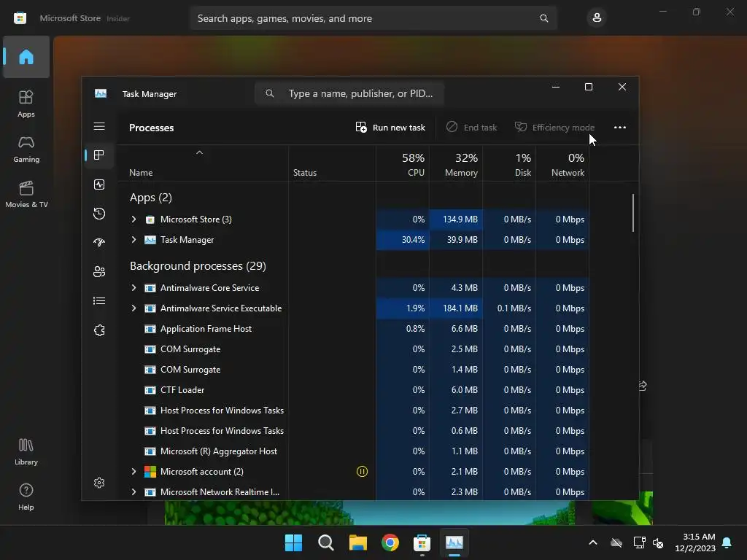Select Application Frame Host process
Viewport: 747px width, 560px height.
coord(354,329)
